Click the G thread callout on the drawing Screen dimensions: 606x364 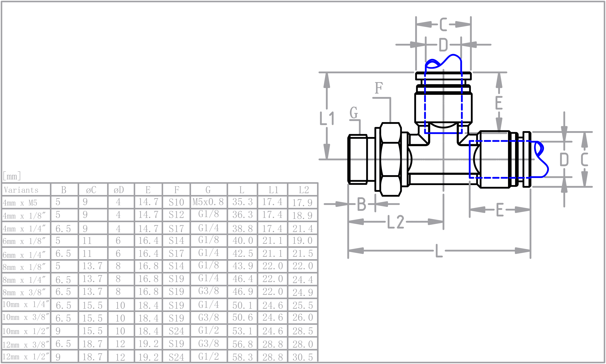(354, 113)
